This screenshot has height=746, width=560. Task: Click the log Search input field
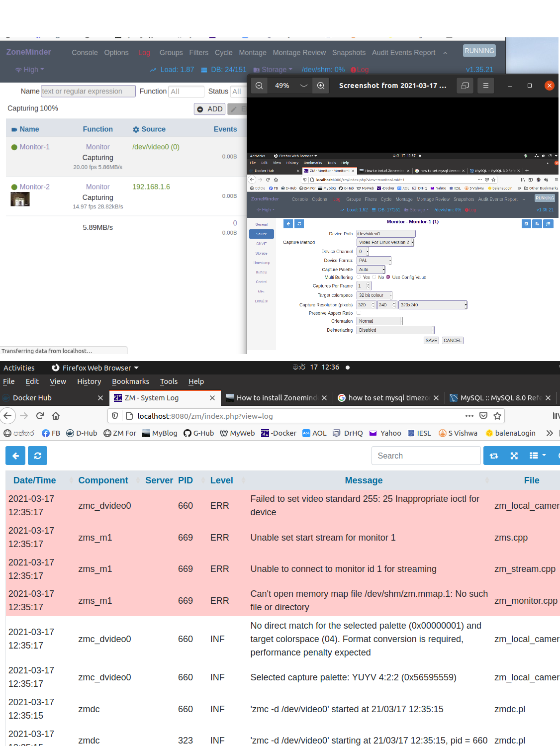426,456
